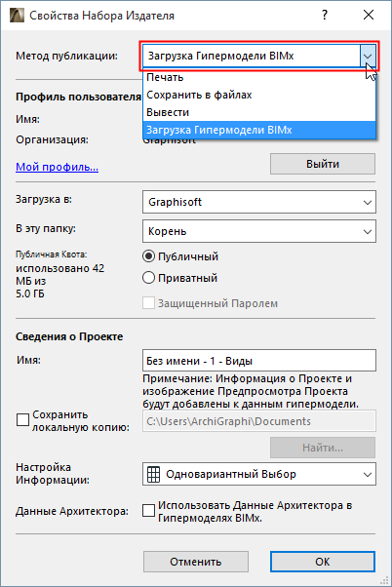The image size is (392, 587).
Task: Collapse the Метод публикации dropdown arrow
Action: click(368, 56)
